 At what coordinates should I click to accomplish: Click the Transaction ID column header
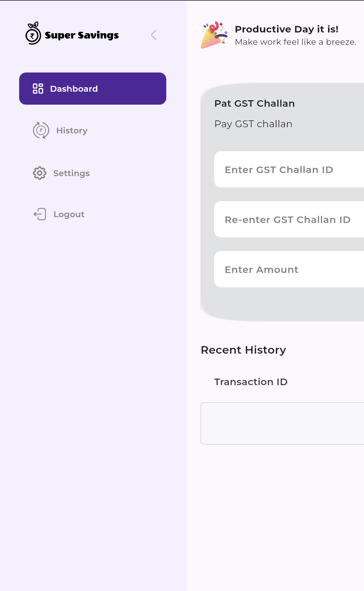[x=251, y=382]
